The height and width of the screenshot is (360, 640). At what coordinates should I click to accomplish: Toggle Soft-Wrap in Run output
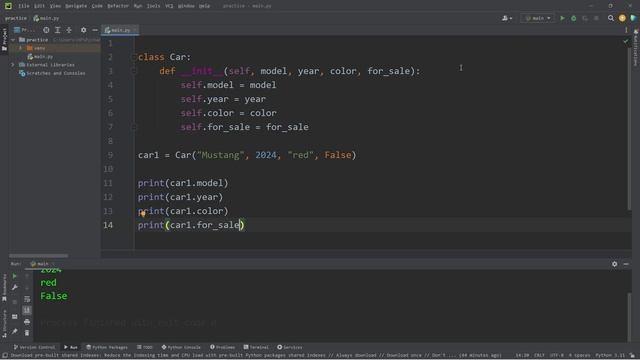coord(27,299)
